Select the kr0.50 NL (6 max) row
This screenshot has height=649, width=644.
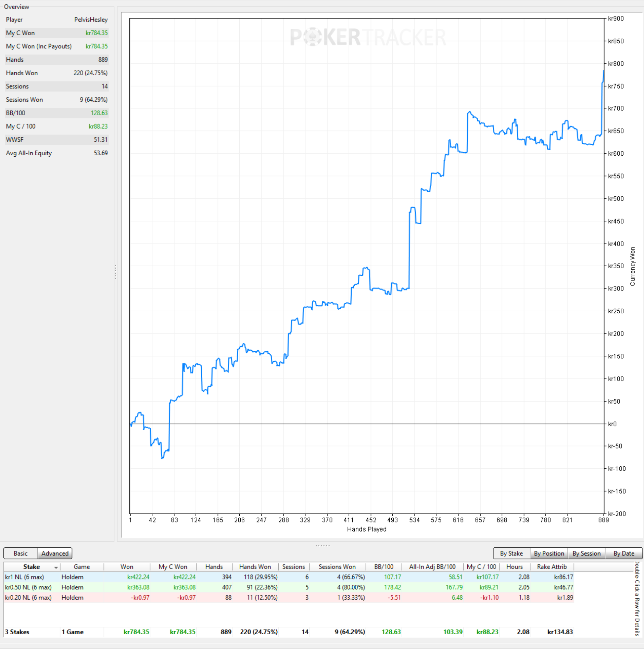click(x=289, y=587)
